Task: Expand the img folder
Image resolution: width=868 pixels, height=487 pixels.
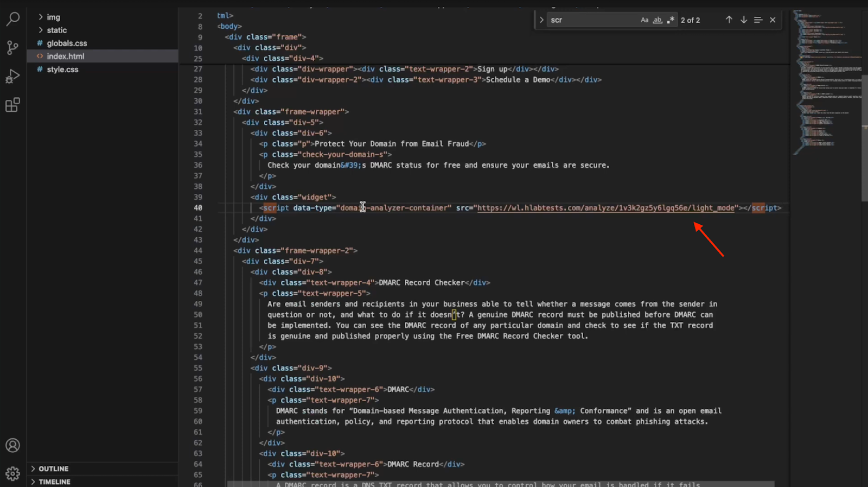Action: point(103,17)
